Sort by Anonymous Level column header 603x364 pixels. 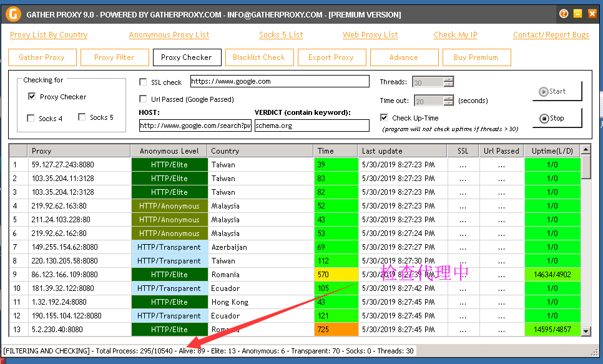[x=169, y=151]
